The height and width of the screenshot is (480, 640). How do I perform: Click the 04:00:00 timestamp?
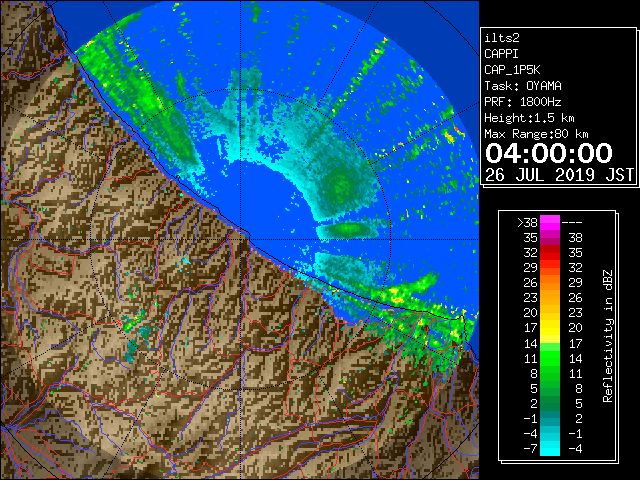coord(549,153)
